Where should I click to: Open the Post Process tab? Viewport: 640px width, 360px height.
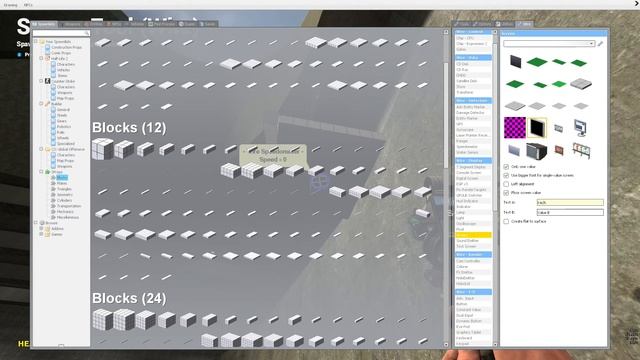pyautogui.click(x=162, y=24)
